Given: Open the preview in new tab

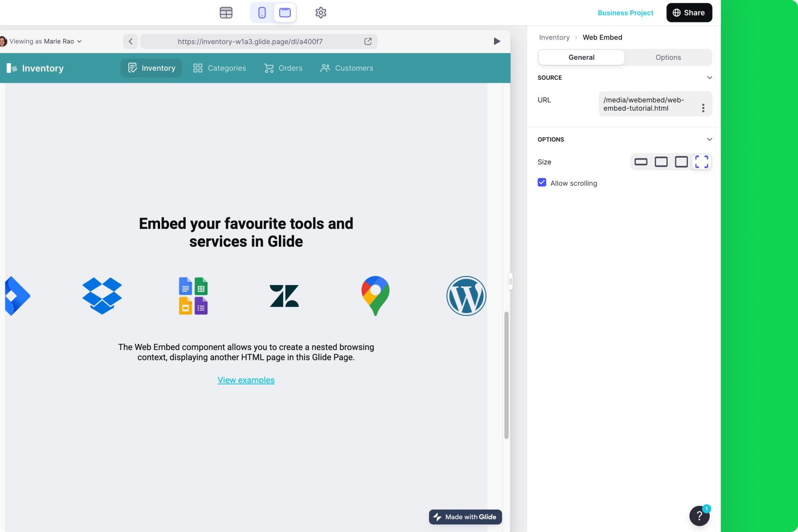Looking at the screenshot, I should 368,41.
